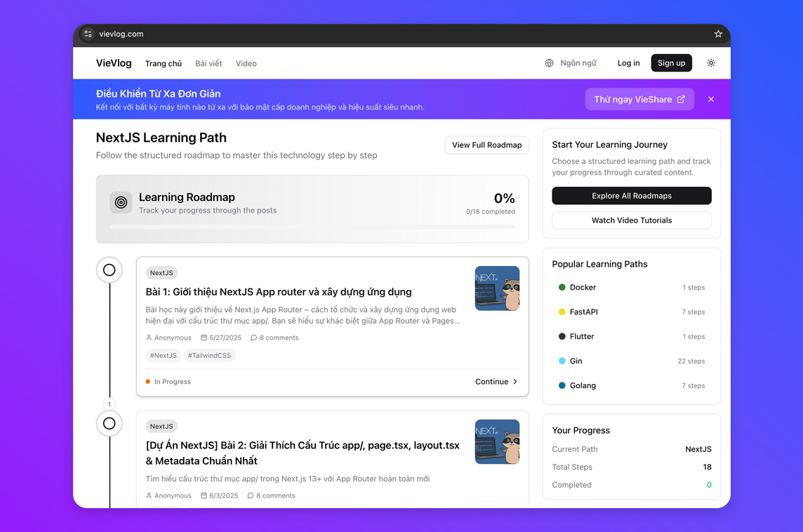Open the Video menu item
The image size is (803, 532).
click(x=246, y=63)
